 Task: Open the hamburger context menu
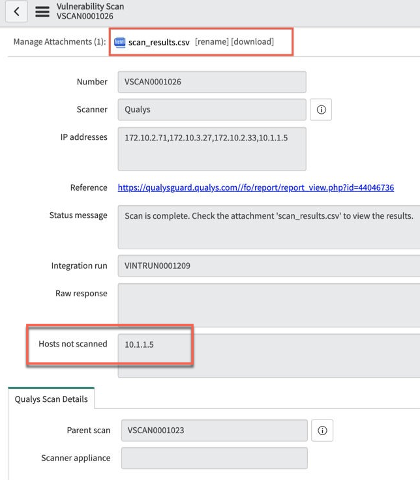pyautogui.click(x=42, y=12)
